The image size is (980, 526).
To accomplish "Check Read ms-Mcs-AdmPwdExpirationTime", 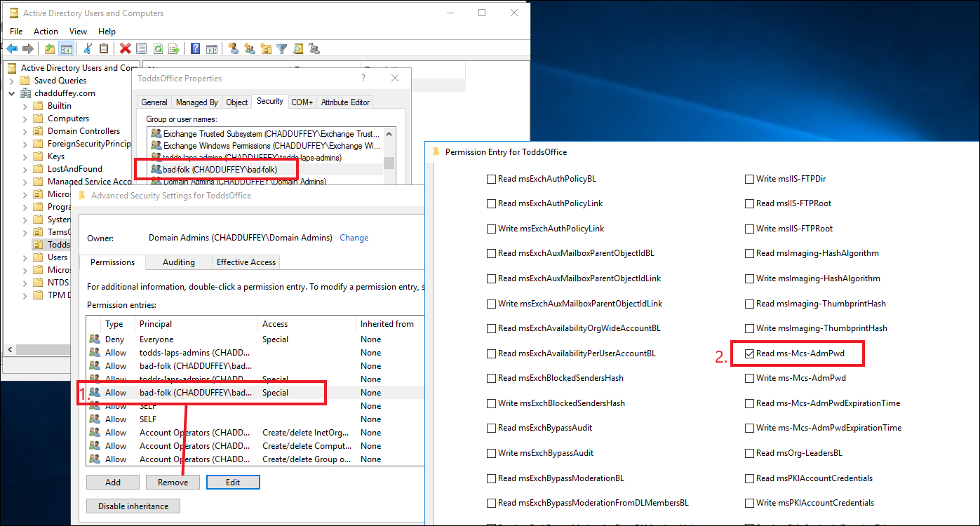I will [749, 403].
